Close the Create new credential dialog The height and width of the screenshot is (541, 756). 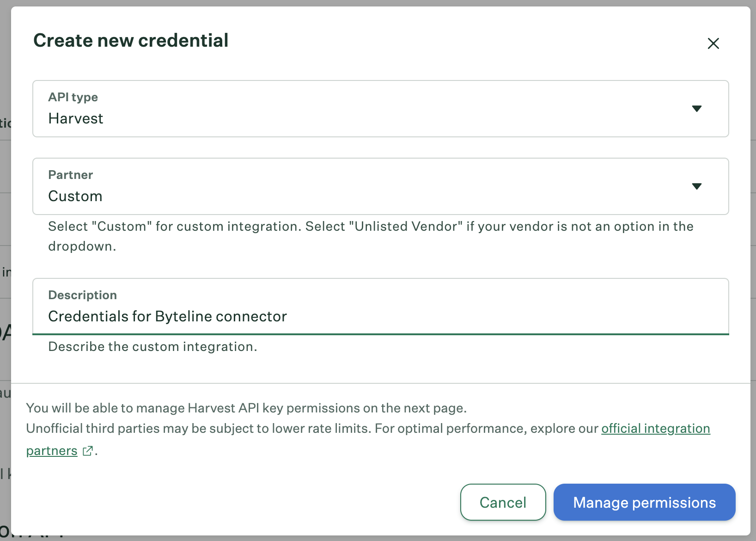coord(713,43)
